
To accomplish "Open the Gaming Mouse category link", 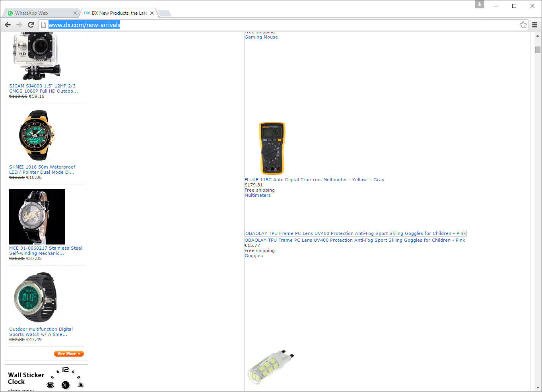I will (261, 37).
